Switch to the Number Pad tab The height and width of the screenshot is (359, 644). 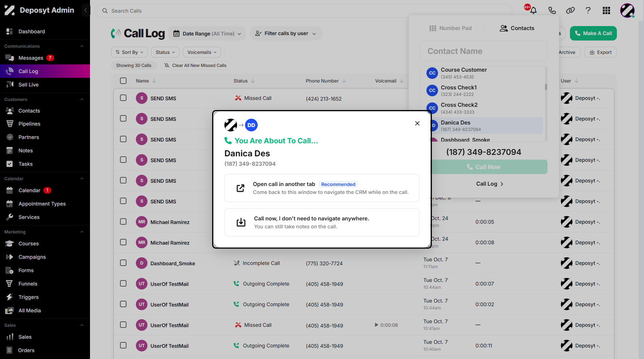pyautogui.click(x=450, y=28)
